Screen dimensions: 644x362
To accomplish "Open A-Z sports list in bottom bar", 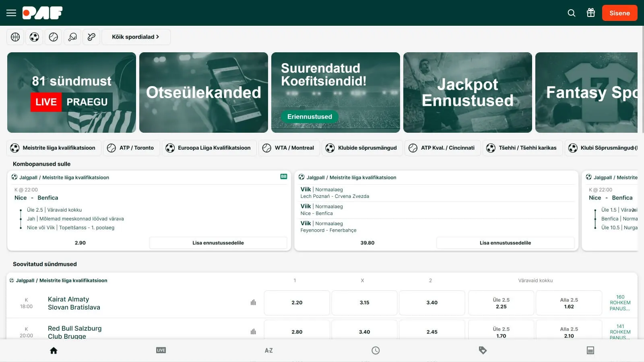I will click(268, 350).
